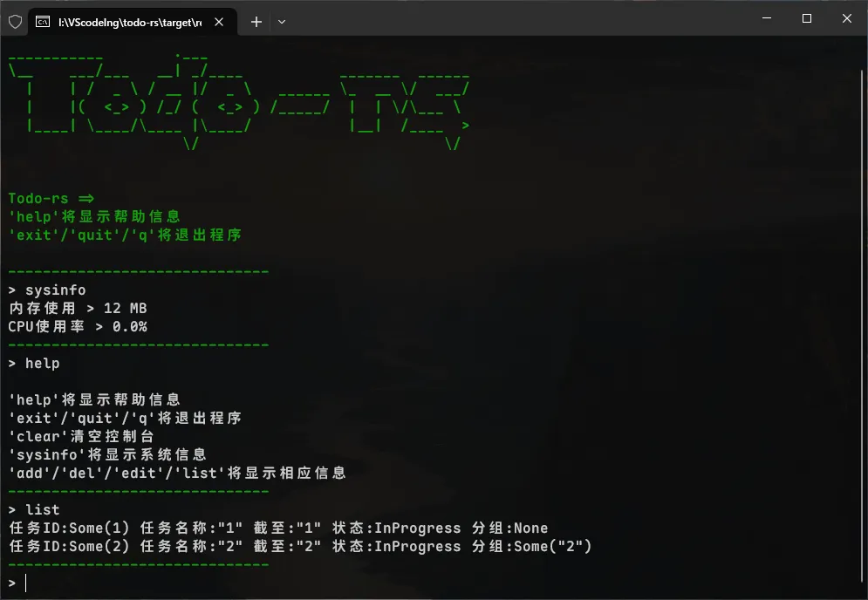Expand the new tab profile dropdown
The width and height of the screenshot is (868, 600).
[x=282, y=22]
